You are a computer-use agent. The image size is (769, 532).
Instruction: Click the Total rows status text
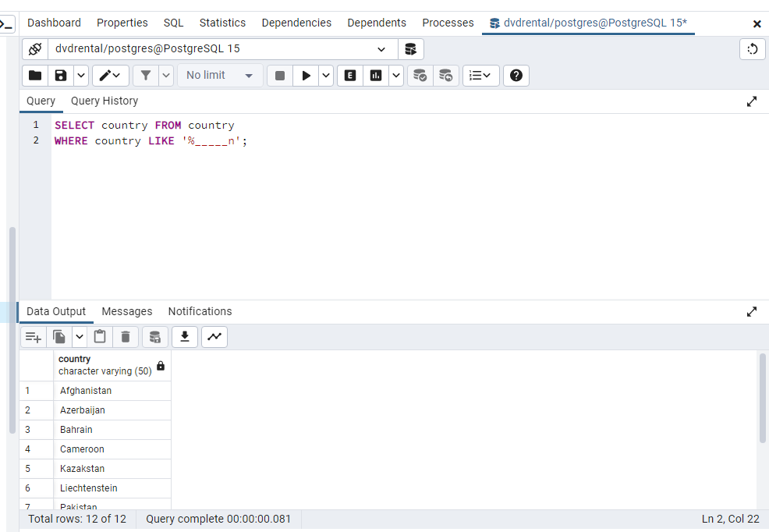[x=77, y=520]
